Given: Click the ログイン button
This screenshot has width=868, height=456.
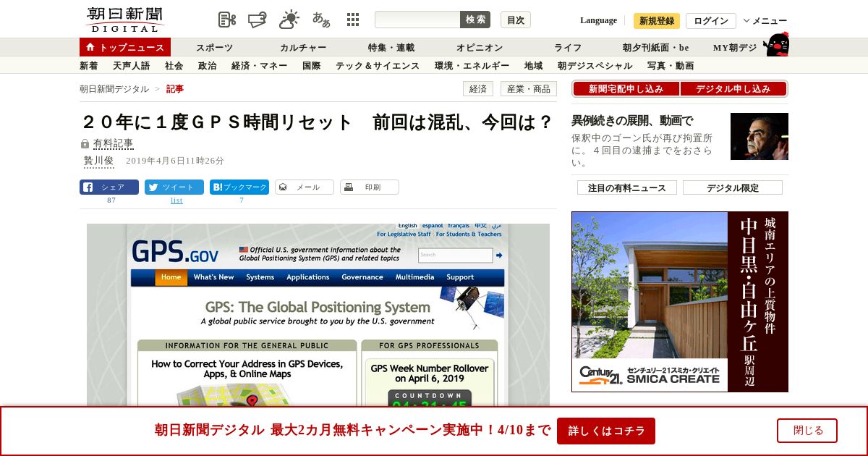Looking at the screenshot, I should [711, 21].
